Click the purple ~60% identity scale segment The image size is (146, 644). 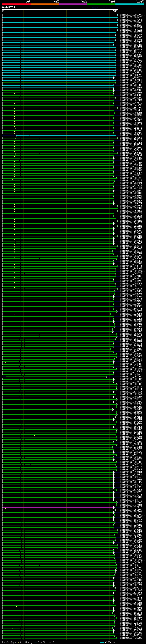[x=73, y=4]
